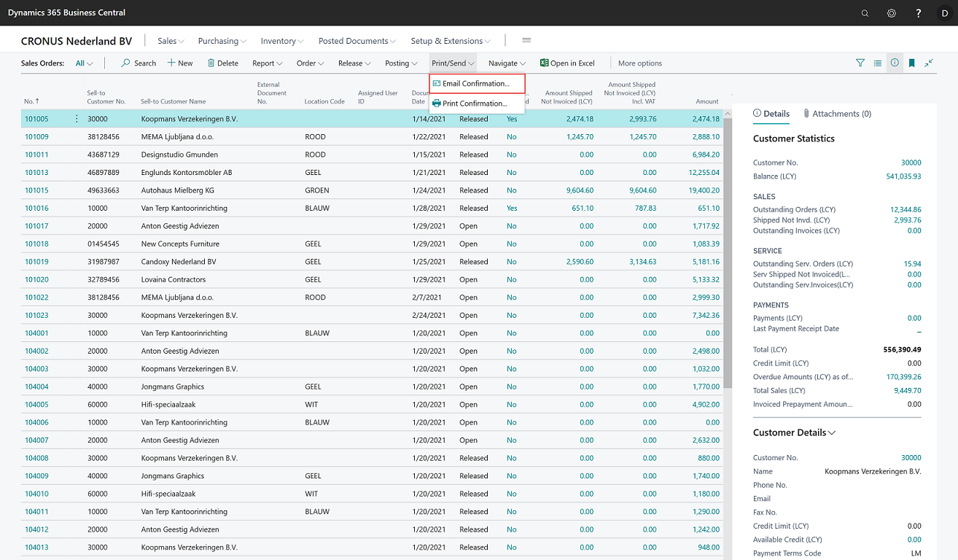Expand the Purchasing menu
The height and width of the screenshot is (560, 958).
click(x=222, y=41)
